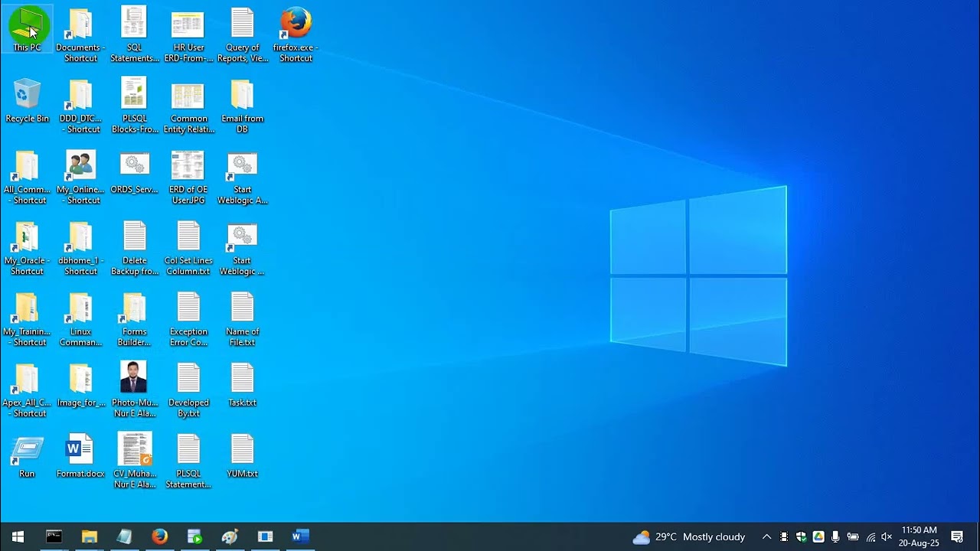Select the Common Entity Relation image icon
Screen dimensions: 980x551
188,106
